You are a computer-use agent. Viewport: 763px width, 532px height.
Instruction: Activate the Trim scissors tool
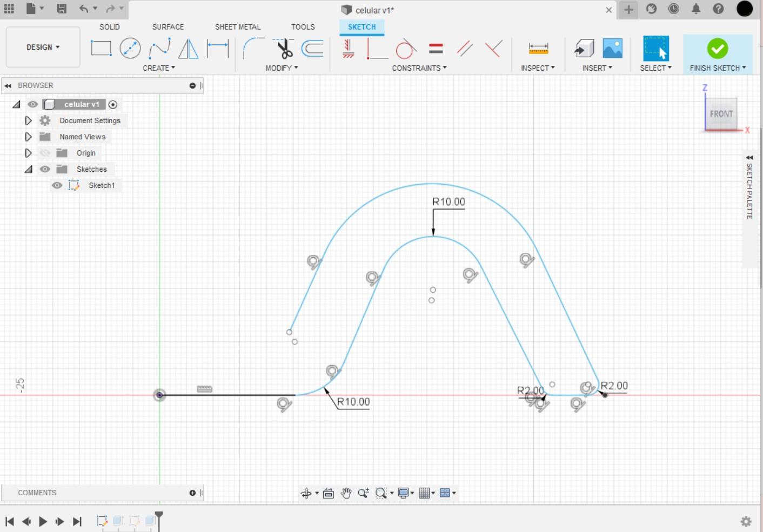[x=284, y=49]
